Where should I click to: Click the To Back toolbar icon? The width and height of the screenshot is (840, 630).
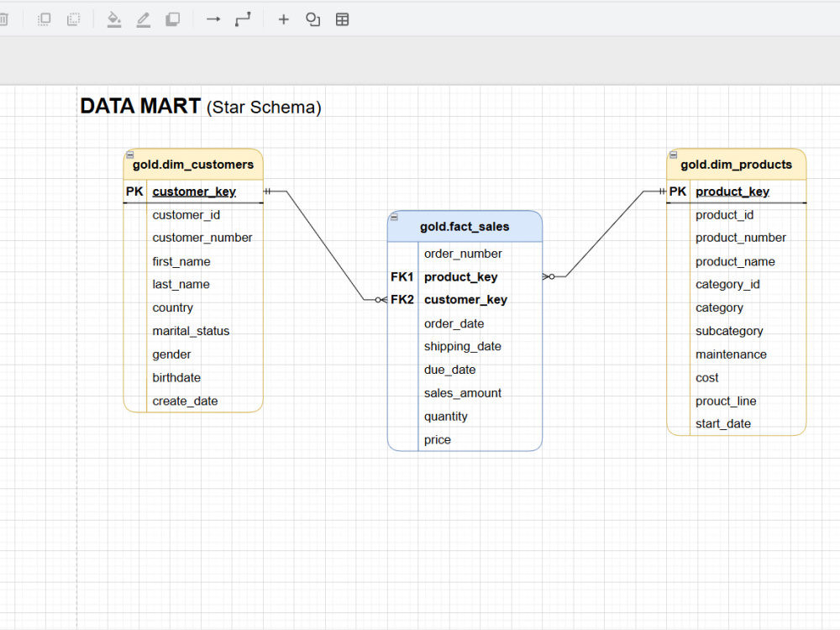click(x=73, y=20)
